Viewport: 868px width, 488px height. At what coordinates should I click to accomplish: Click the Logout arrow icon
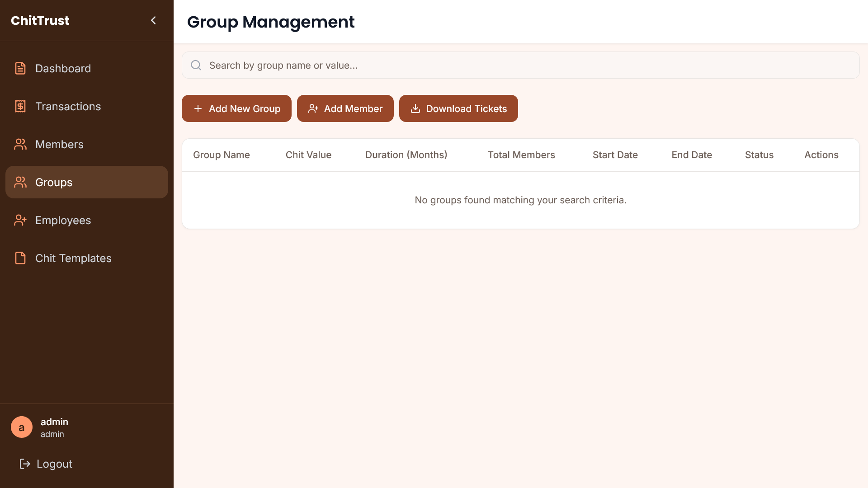[x=25, y=464]
